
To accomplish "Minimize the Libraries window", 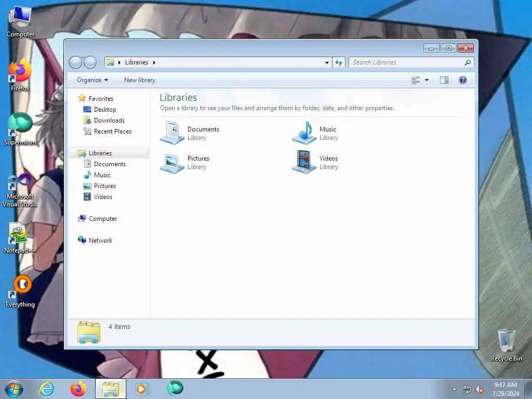I will [x=431, y=48].
